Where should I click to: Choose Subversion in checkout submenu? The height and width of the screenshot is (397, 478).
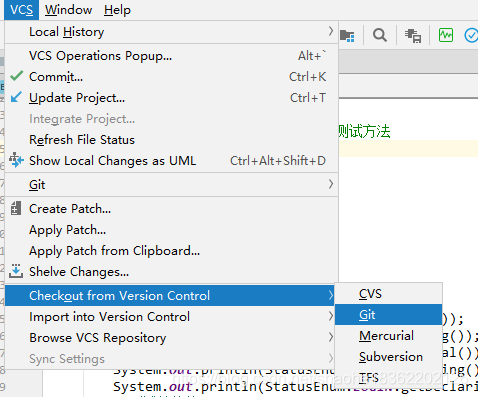click(389, 357)
